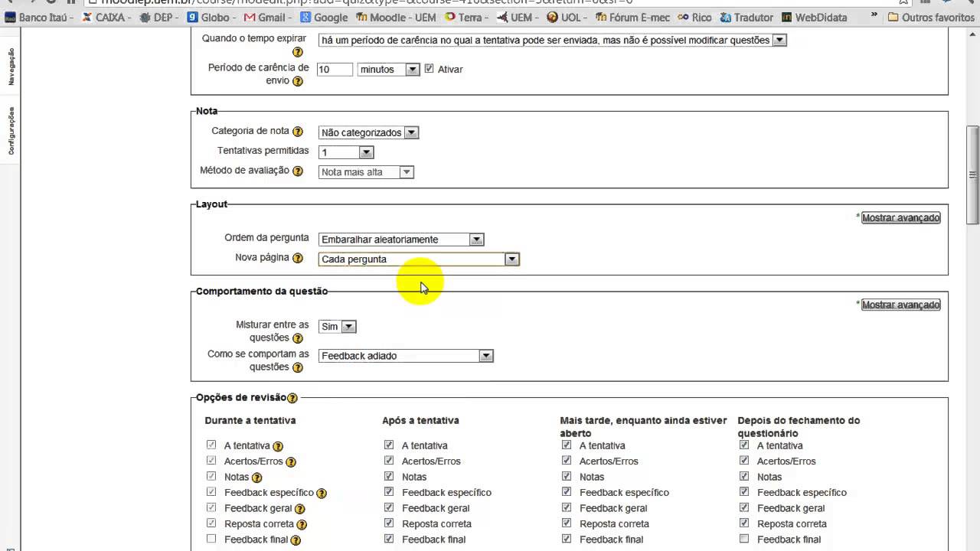
Task: Open help icon next to 'Nova página'
Action: tap(298, 259)
